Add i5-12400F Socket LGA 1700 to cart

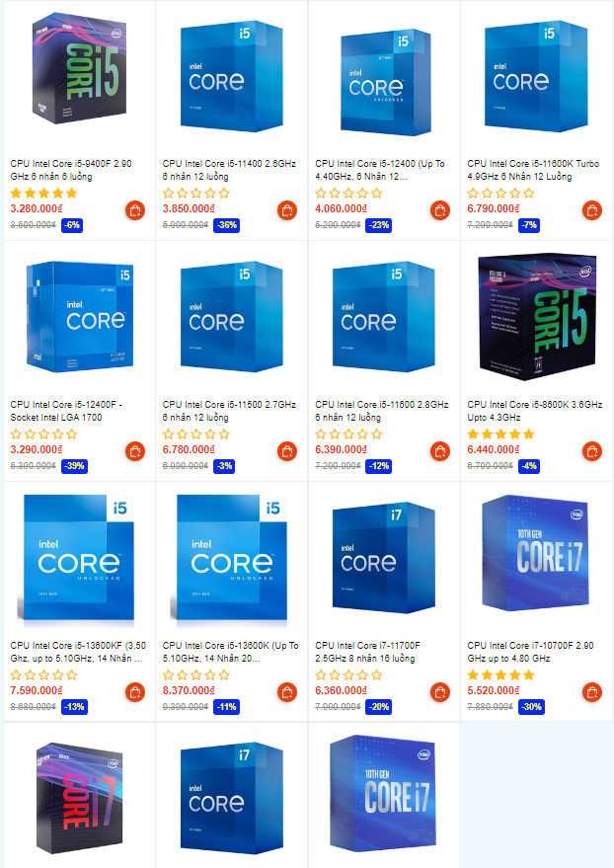[x=135, y=451]
